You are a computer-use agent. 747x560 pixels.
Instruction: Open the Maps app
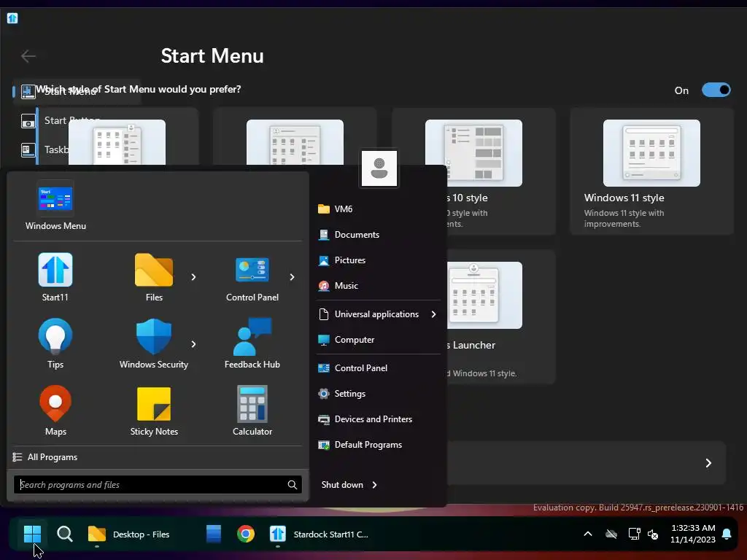pos(55,411)
